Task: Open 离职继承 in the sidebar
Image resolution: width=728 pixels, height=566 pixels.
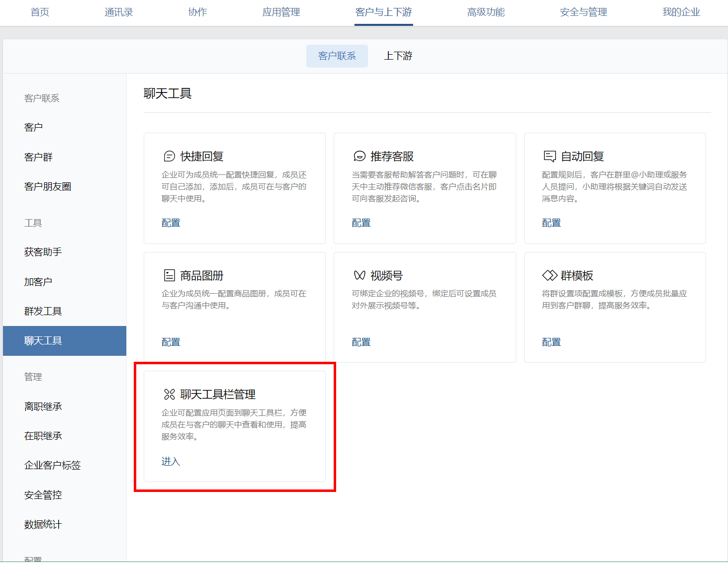Action: [43, 406]
